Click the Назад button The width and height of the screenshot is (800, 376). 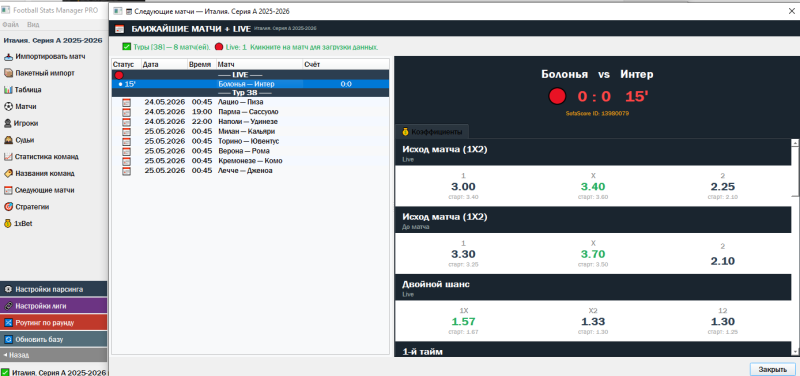(54, 355)
